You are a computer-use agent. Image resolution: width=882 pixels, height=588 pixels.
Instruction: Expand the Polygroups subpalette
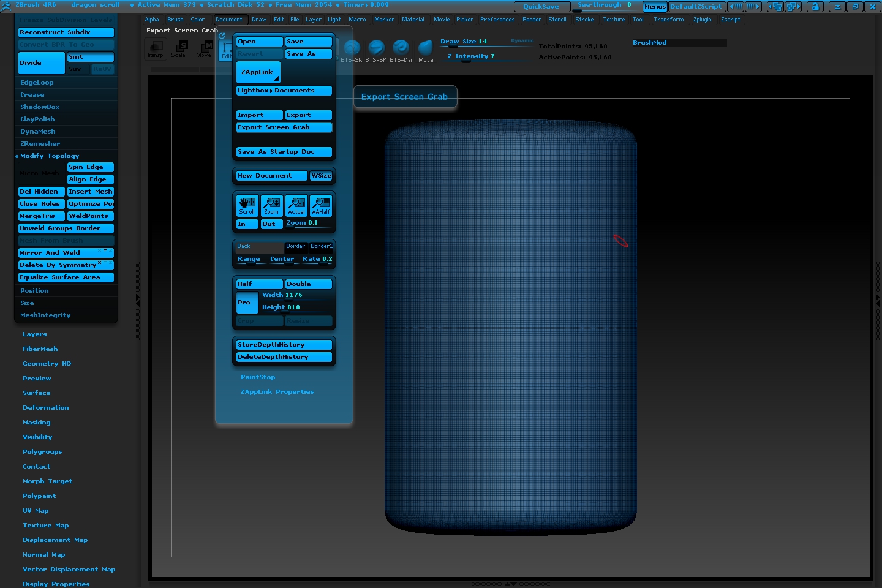(x=42, y=452)
